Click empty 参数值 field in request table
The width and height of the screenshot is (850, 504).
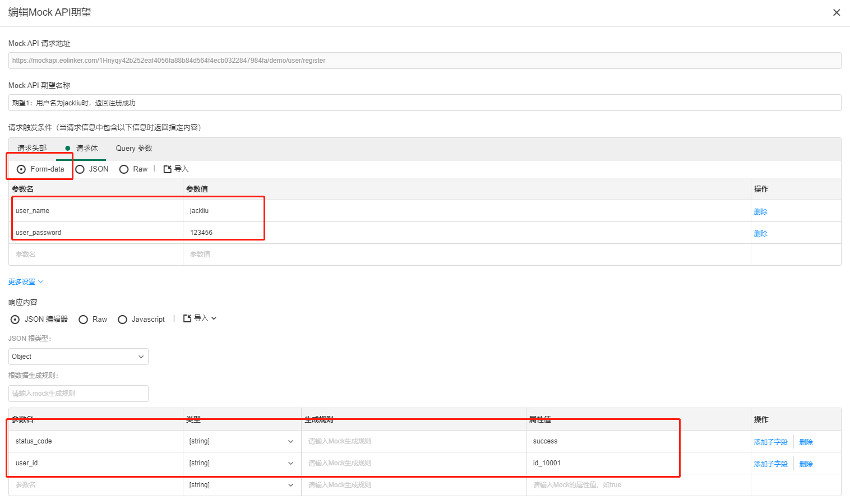point(467,255)
